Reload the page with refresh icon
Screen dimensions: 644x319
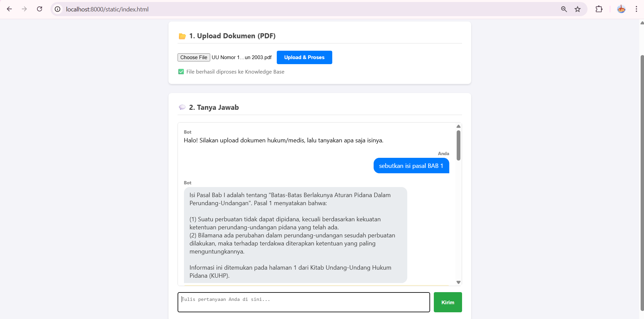pos(39,9)
